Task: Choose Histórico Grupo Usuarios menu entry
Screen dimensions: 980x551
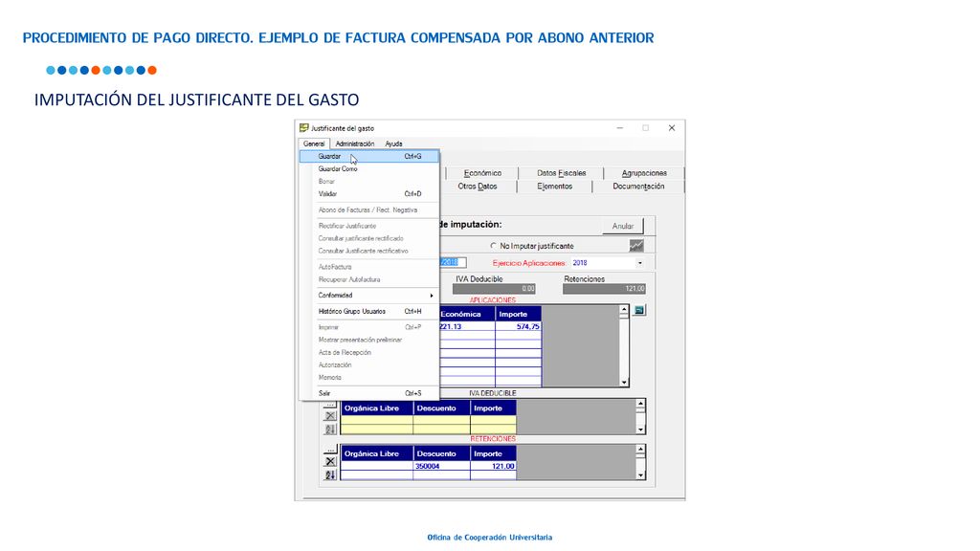Action: click(x=369, y=311)
